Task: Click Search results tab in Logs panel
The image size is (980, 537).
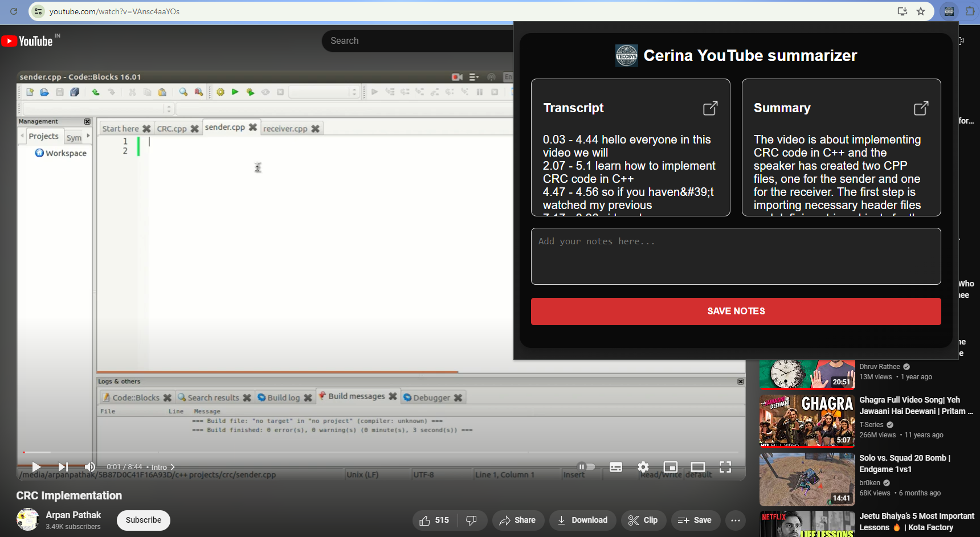Action: (x=213, y=397)
